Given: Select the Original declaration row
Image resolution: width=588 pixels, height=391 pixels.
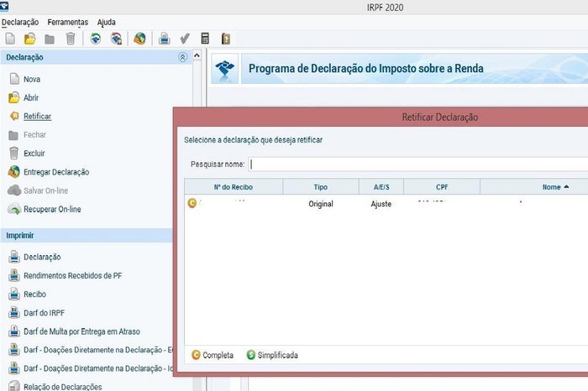Looking at the screenshot, I should 386,204.
